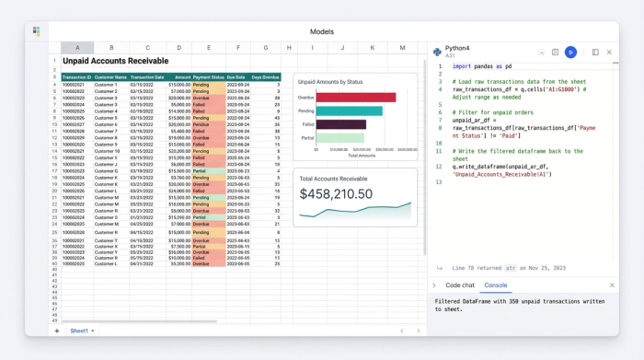Click the Line 78 returned status text
Screen dimensions: 644x360
pyautogui.click(x=509, y=268)
